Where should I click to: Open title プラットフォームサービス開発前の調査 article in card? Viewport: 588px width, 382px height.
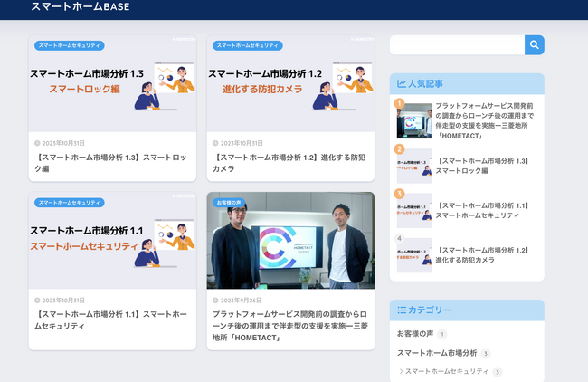[290, 326]
